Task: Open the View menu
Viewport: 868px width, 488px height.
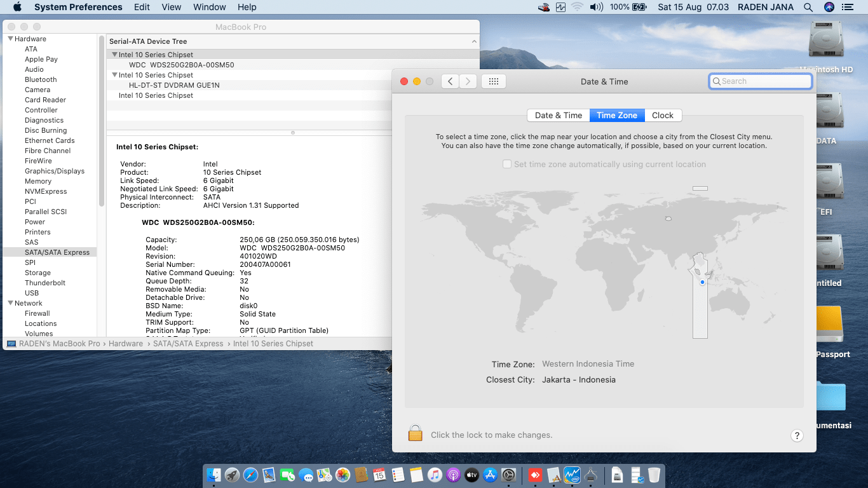Action: tap(172, 7)
